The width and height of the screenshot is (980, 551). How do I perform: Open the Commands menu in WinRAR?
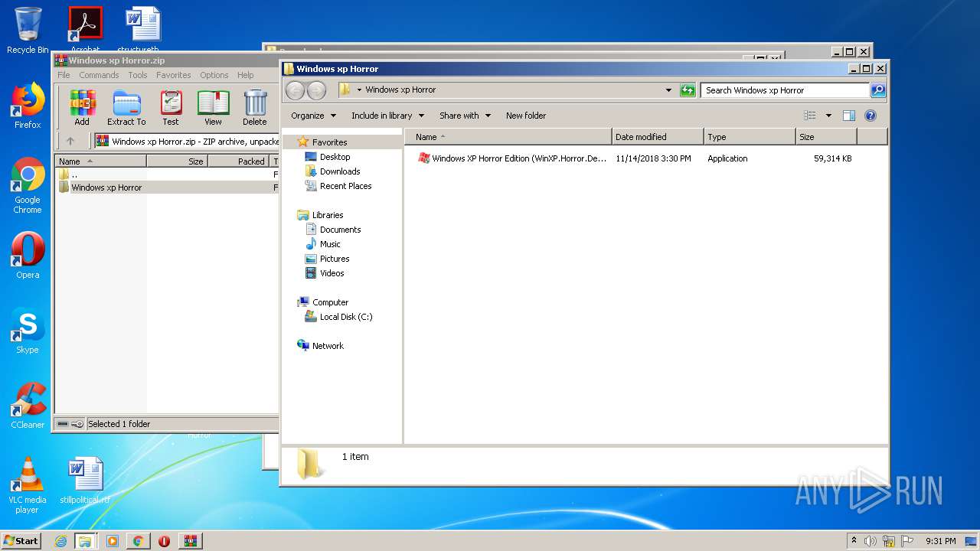coord(99,75)
